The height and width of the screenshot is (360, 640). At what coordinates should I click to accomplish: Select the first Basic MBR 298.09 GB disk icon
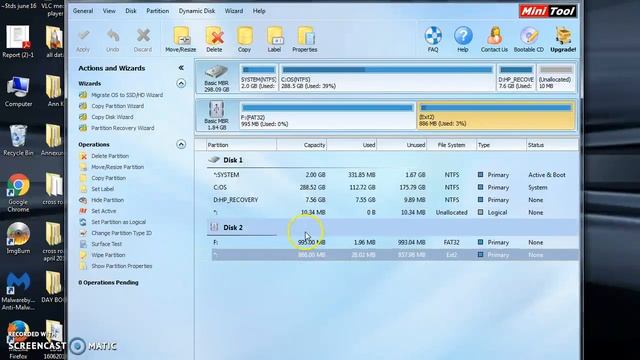(217, 77)
